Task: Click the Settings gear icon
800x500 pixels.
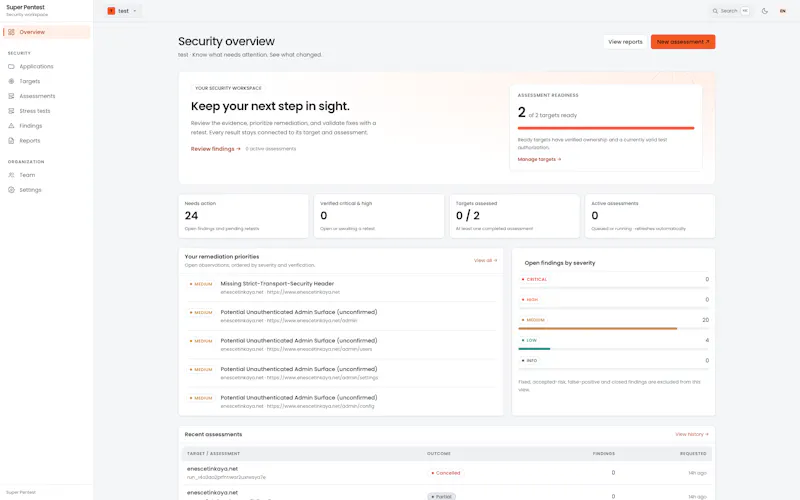Action: click(11, 190)
